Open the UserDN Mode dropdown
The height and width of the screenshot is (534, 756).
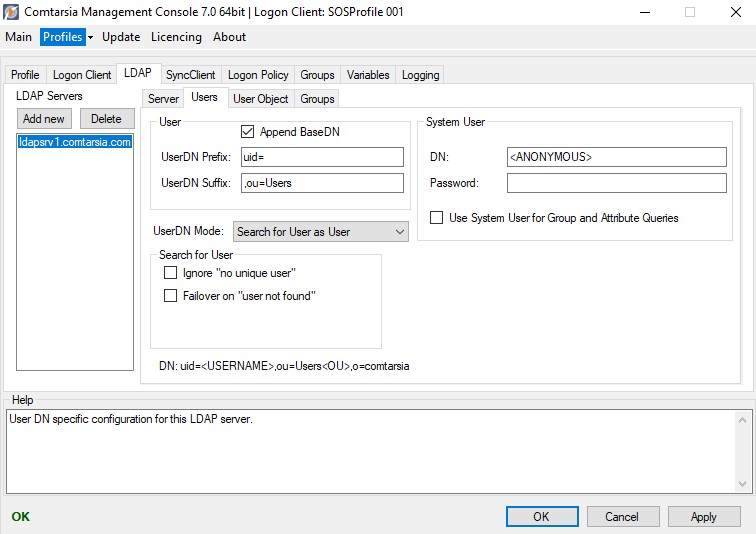coord(321,232)
